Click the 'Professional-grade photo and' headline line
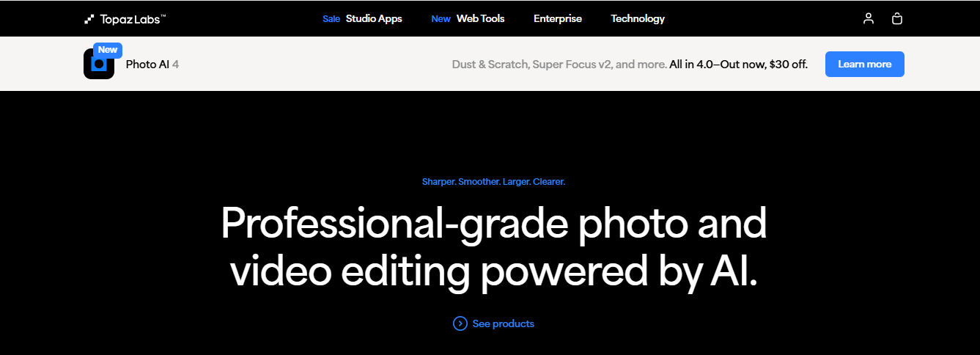Viewport: 980px width, 355px height. tap(494, 224)
